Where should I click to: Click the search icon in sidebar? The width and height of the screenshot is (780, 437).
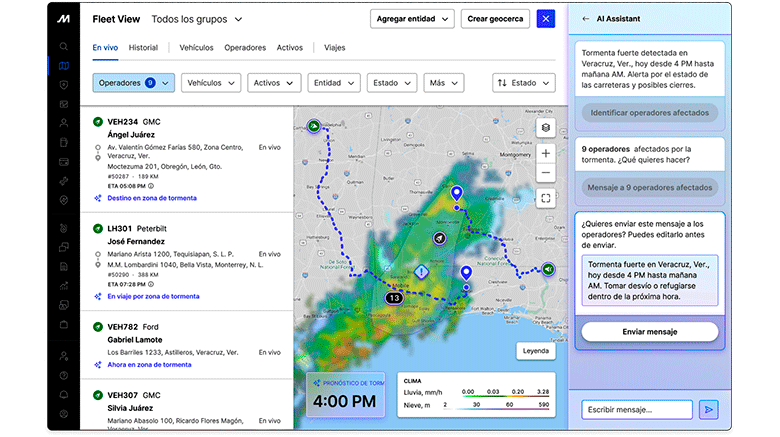[64, 46]
